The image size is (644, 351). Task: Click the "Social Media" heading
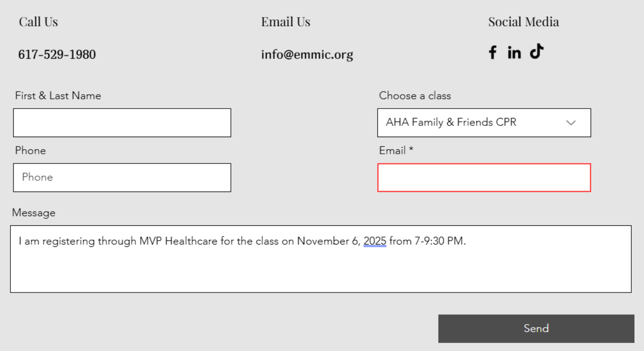pyautogui.click(x=523, y=22)
